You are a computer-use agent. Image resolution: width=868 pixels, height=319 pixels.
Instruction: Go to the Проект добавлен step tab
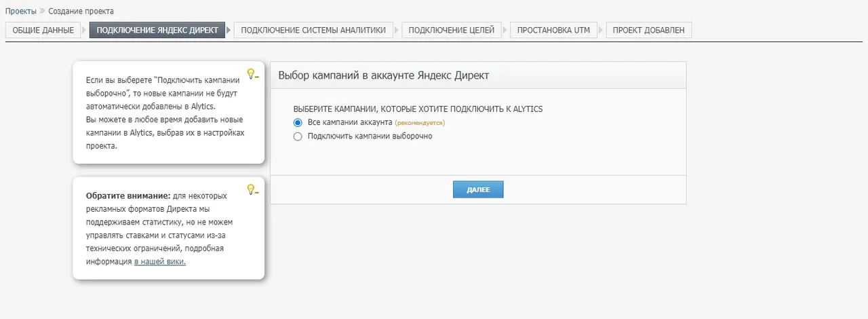coord(649,31)
